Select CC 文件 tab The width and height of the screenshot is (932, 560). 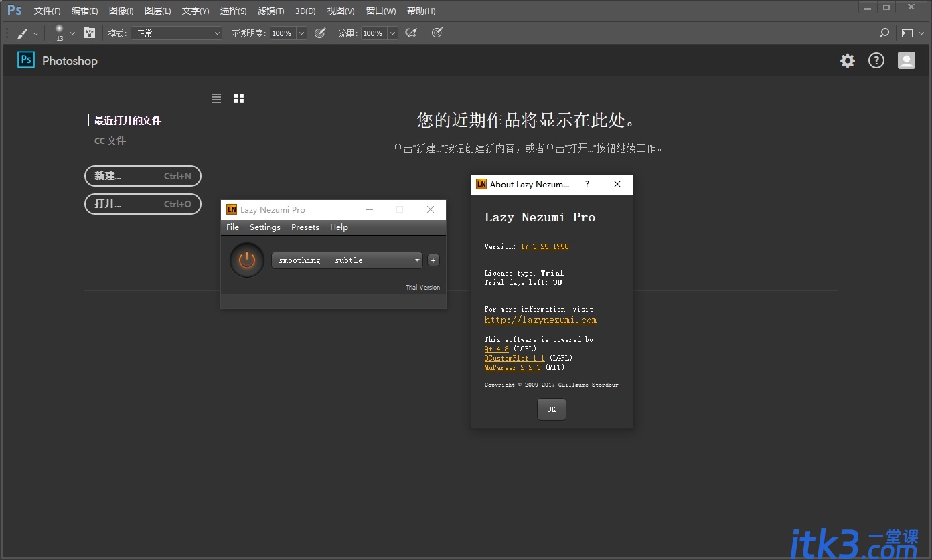(x=110, y=141)
